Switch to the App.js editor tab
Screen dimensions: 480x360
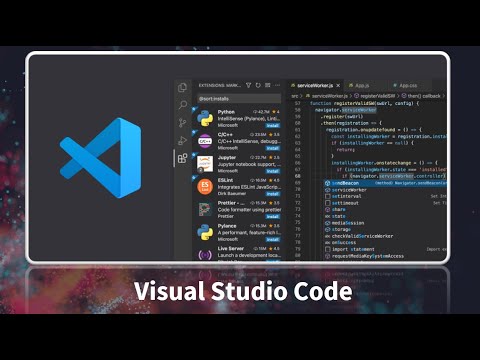362,86
